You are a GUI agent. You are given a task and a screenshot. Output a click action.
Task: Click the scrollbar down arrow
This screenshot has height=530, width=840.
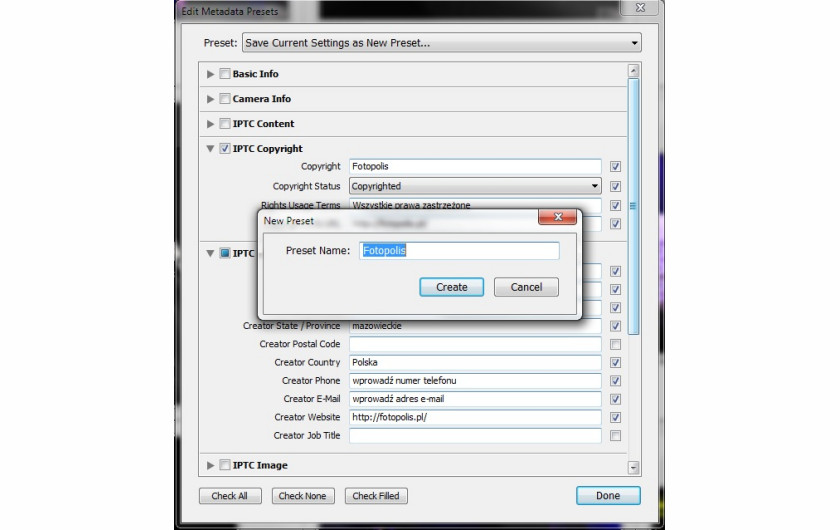[x=633, y=467]
